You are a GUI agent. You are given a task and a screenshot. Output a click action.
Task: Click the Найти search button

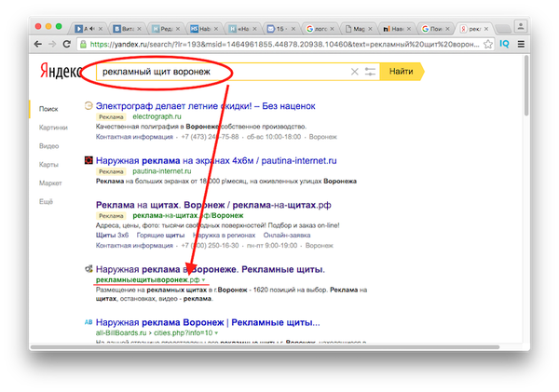tap(402, 72)
